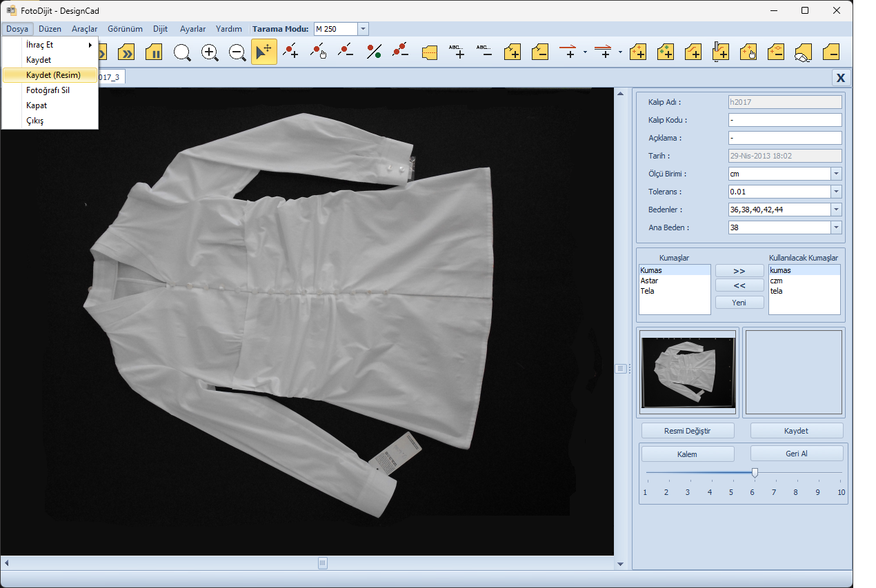Select the arrow pointer move tool
The image size is (876, 588).
point(264,52)
